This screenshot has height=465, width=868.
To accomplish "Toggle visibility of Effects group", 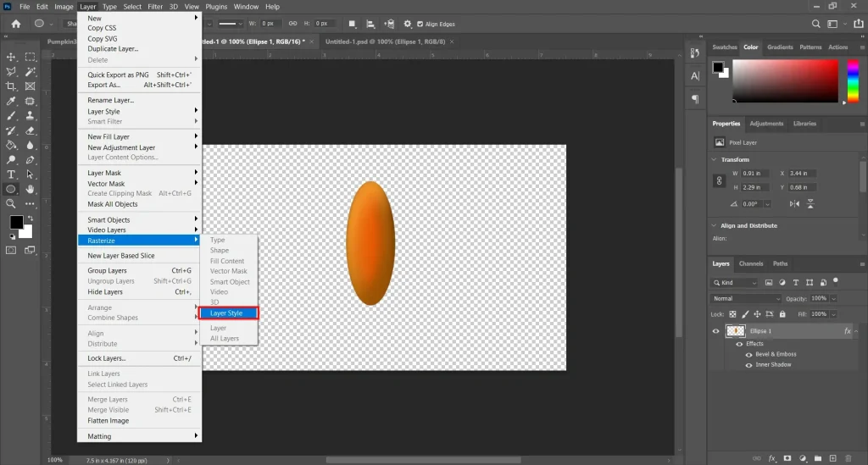I will tap(739, 344).
